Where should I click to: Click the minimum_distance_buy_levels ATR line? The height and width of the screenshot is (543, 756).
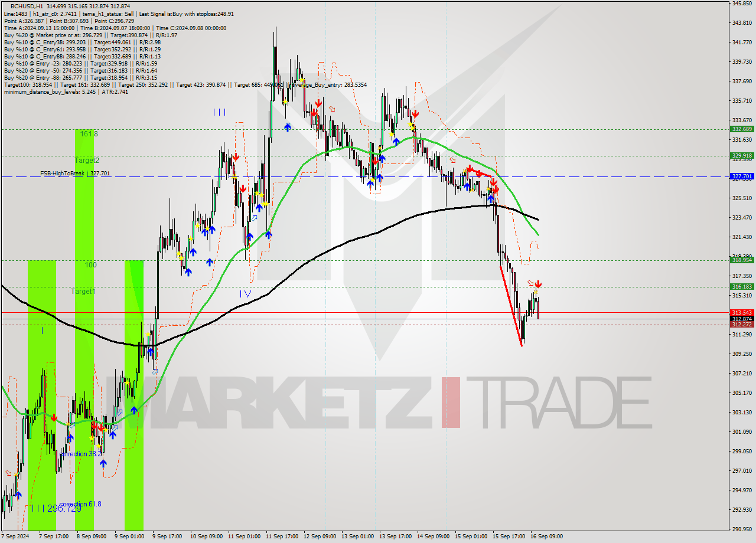point(66,91)
